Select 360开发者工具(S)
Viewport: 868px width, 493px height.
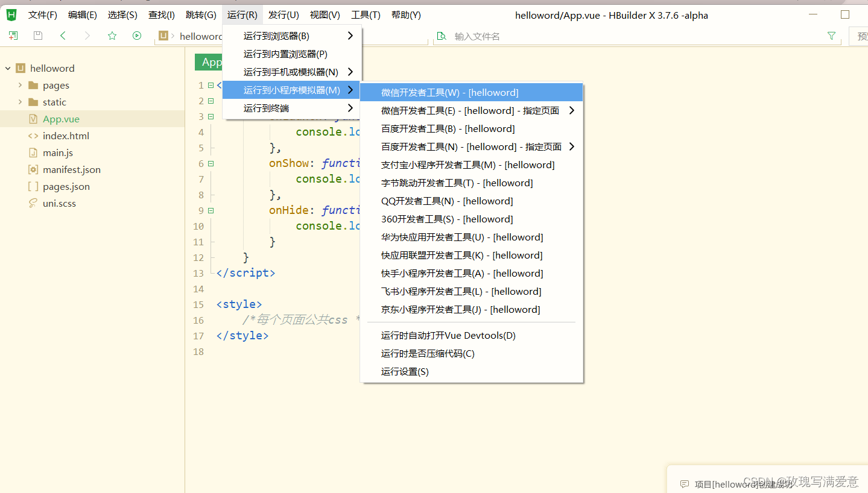pos(471,219)
